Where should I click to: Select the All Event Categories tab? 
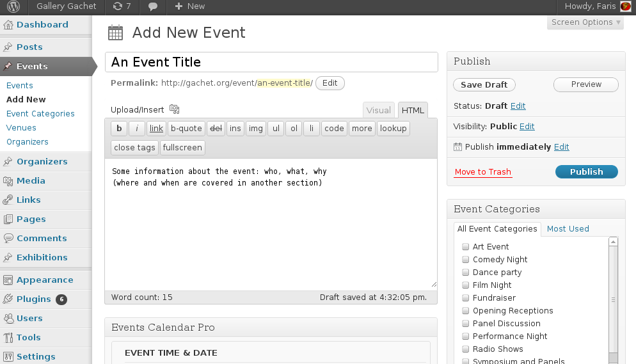pos(497,229)
